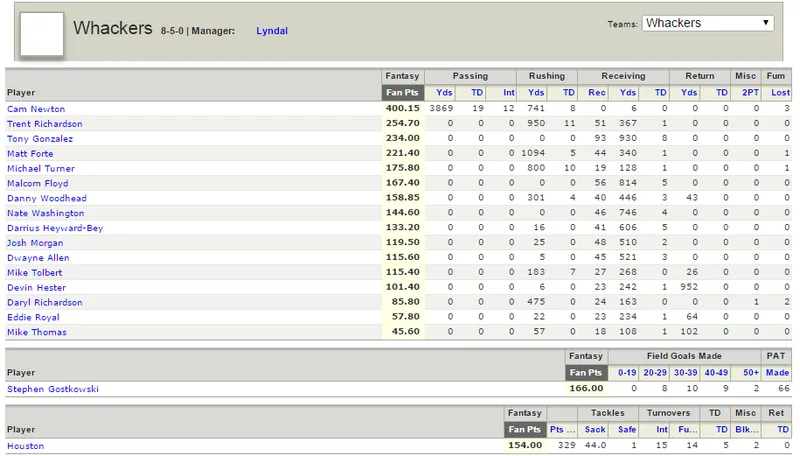800x456 pixels.
Task: Open Mike Tolbert's player page
Action: [x=35, y=272]
